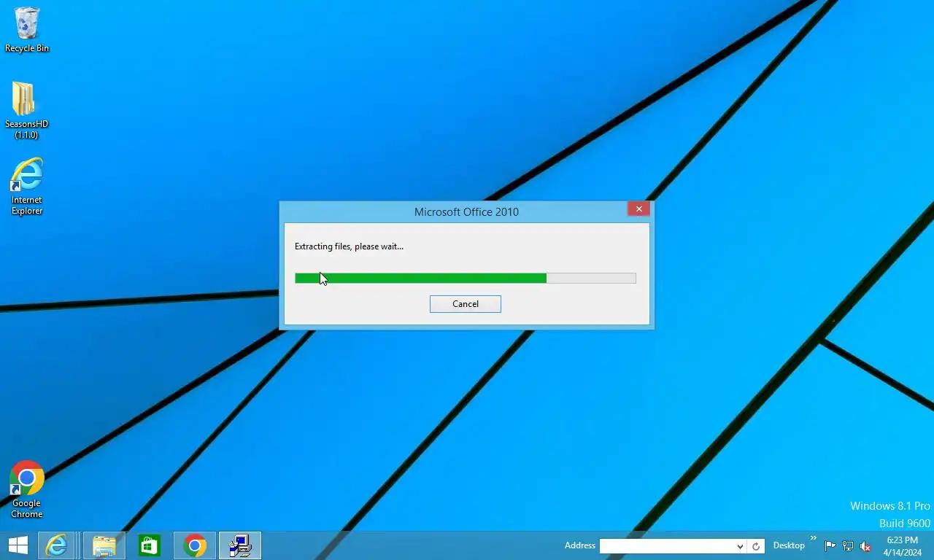Open the Windows Store taskbar icon

pos(150,545)
